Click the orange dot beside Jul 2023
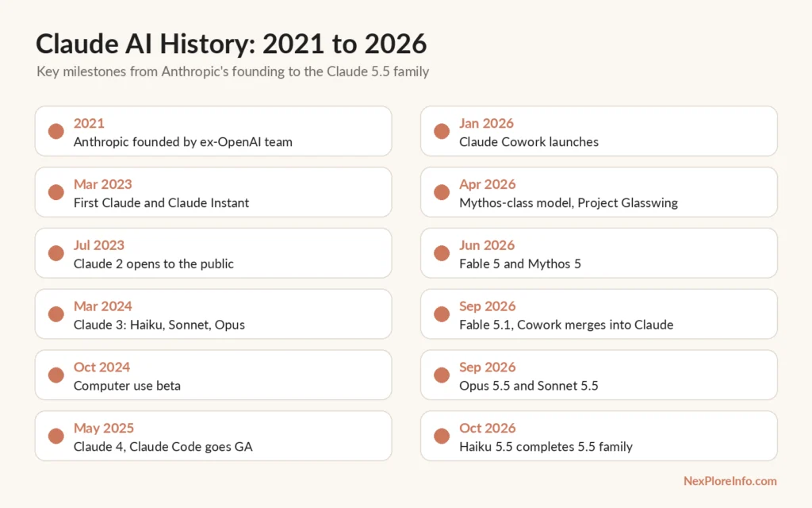The image size is (812, 508). pyautogui.click(x=56, y=253)
